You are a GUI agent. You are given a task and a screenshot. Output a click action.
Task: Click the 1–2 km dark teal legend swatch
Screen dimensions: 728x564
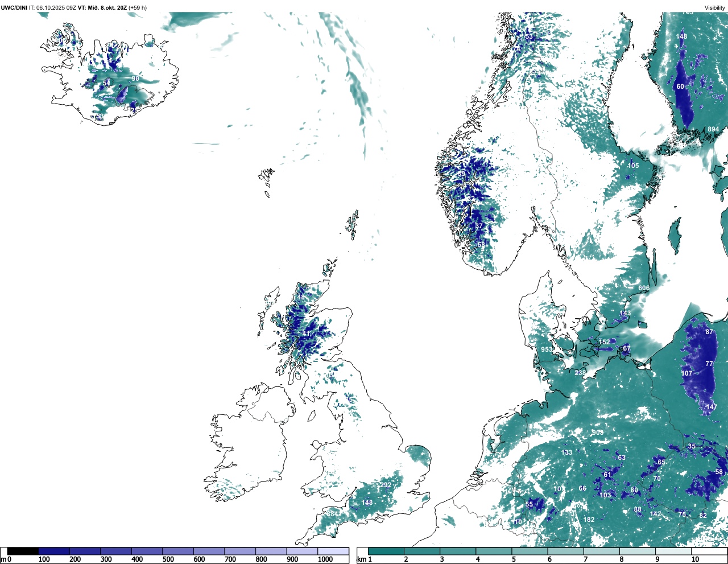pyautogui.click(x=386, y=551)
